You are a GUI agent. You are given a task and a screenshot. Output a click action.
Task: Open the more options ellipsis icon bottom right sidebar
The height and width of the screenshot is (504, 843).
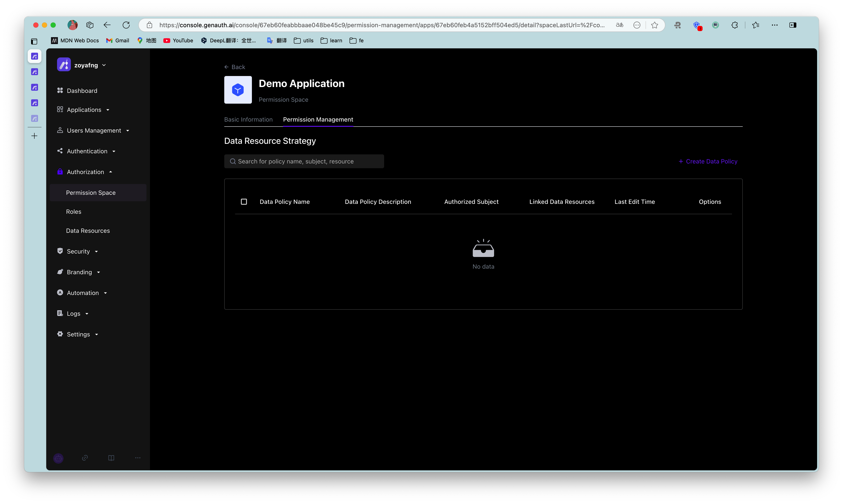point(138,458)
